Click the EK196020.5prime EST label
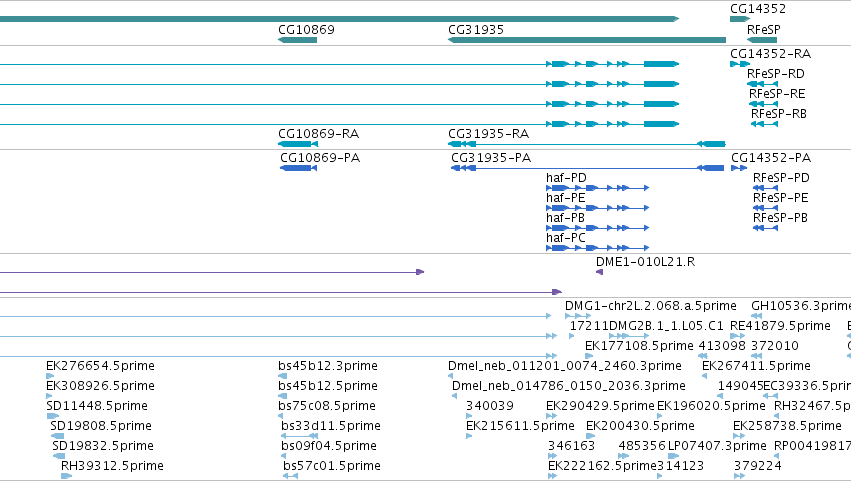Screen dimensions: 851x481 [x=712, y=406]
